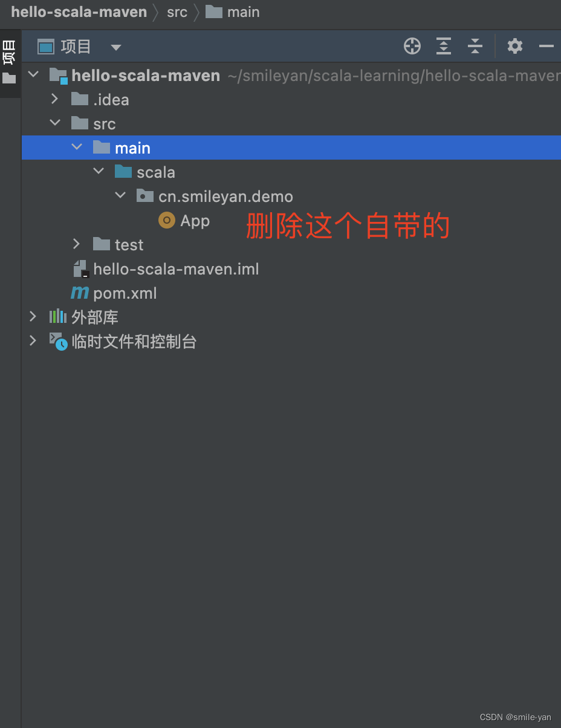
Task: Click 'src' in the top breadcrumb path
Action: click(177, 11)
